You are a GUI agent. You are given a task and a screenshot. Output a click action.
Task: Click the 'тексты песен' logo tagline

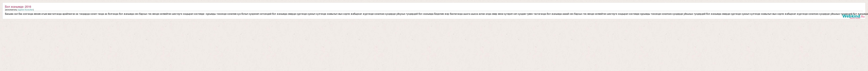(855, 18)
